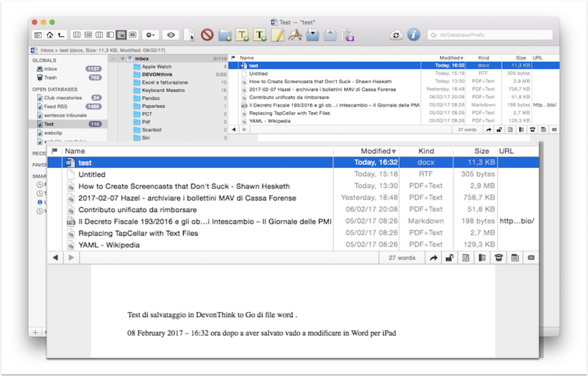Viewport: 588px width, 376px height.
Task: Switch to the icon grid view mode
Action: [76, 35]
